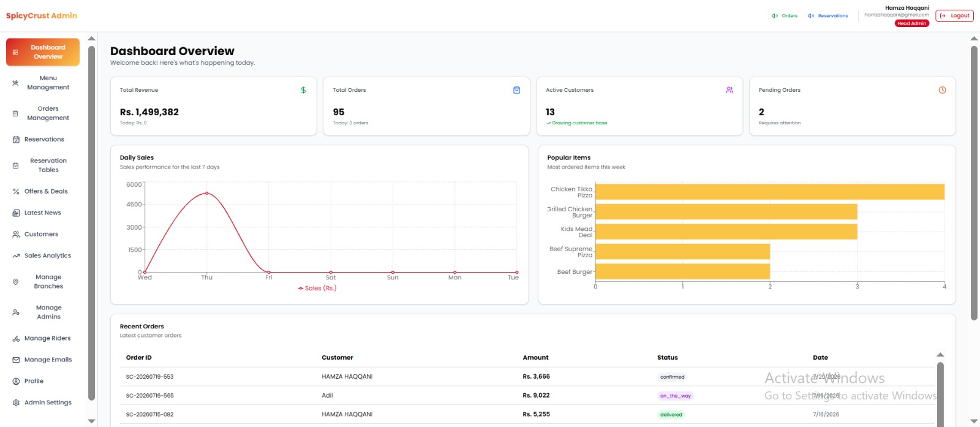The height and width of the screenshot is (427, 980).
Task: Open Sales Analytics section
Action: 43,256
